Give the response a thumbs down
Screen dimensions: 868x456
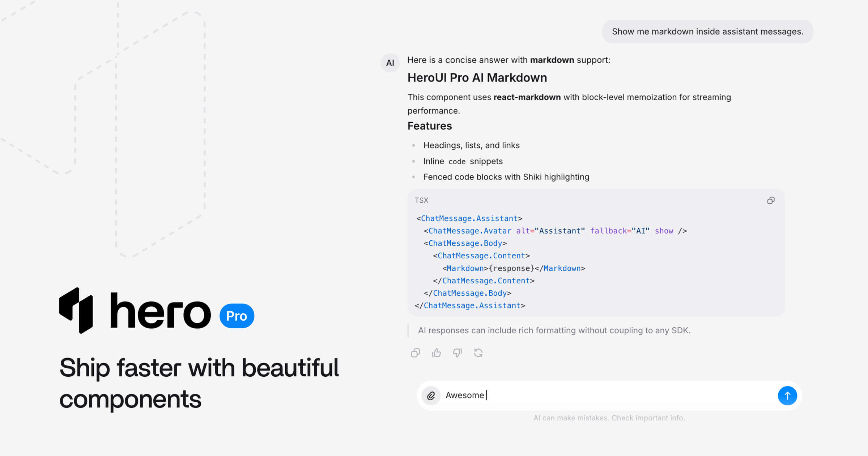(x=458, y=353)
